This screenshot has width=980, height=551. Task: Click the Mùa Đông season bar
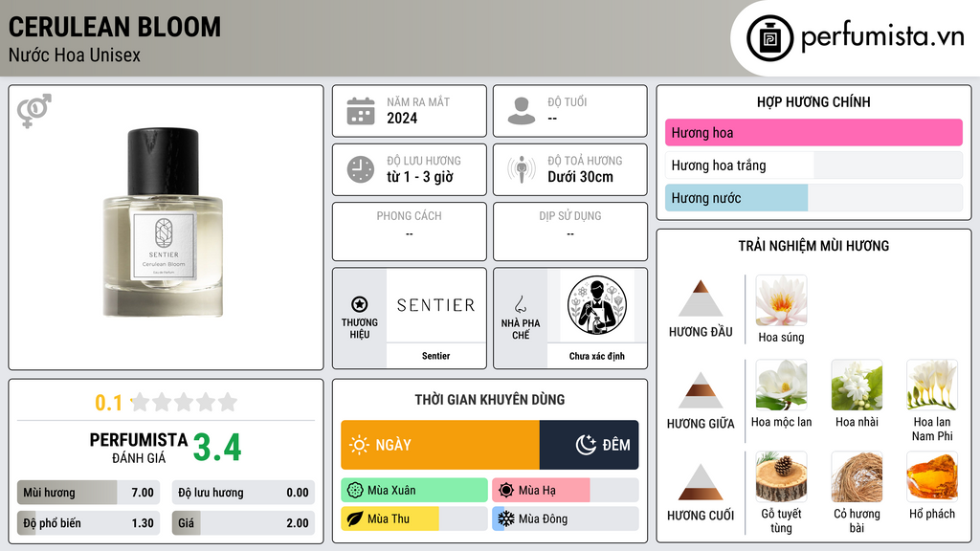point(565,518)
